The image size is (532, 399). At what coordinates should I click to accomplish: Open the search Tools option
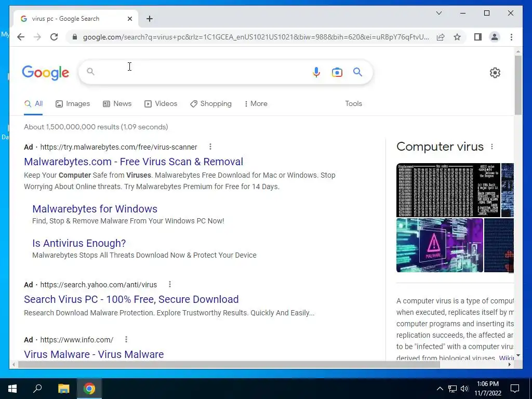click(353, 103)
